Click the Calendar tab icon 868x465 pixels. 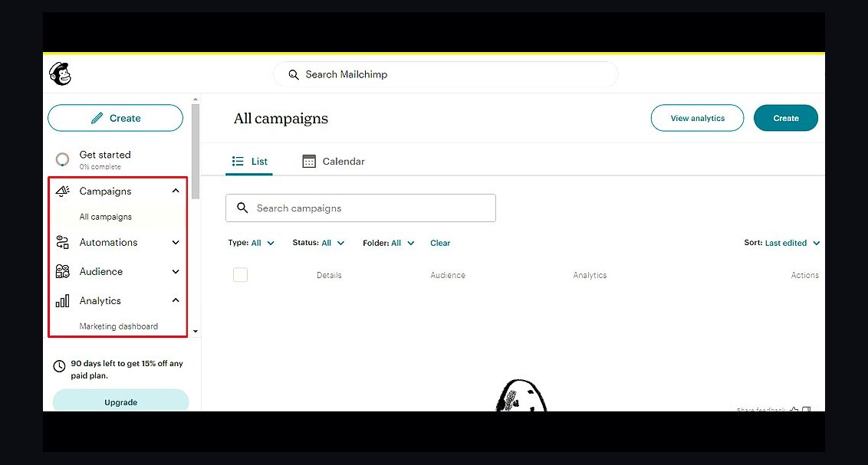(x=309, y=162)
